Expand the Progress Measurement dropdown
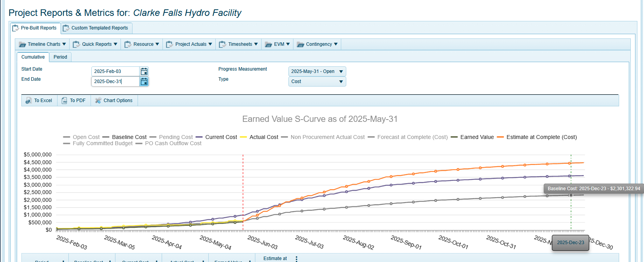 317,71
